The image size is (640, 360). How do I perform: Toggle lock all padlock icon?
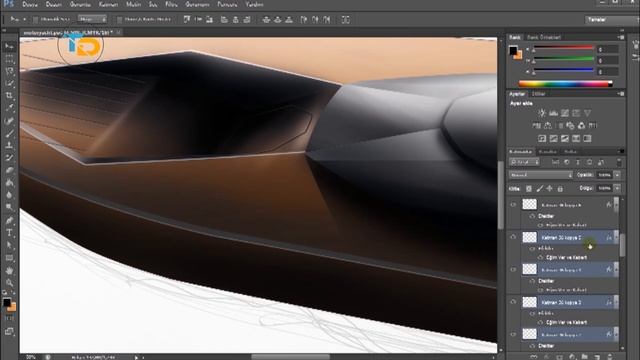pyautogui.click(x=560, y=189)
